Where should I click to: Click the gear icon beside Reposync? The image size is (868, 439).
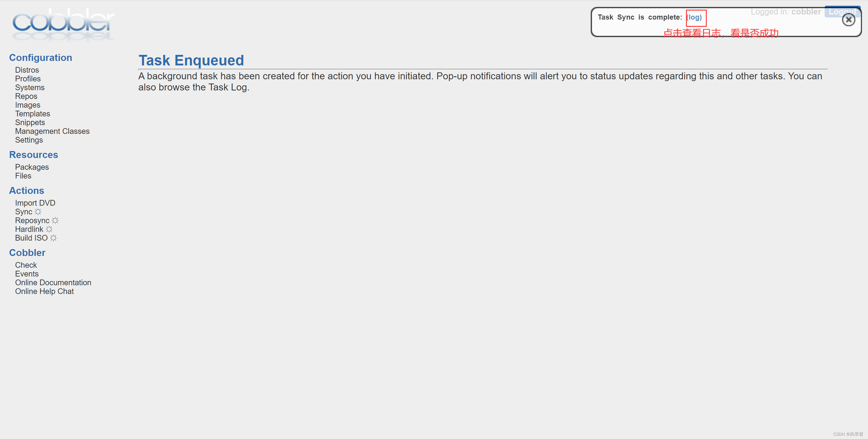55,220
